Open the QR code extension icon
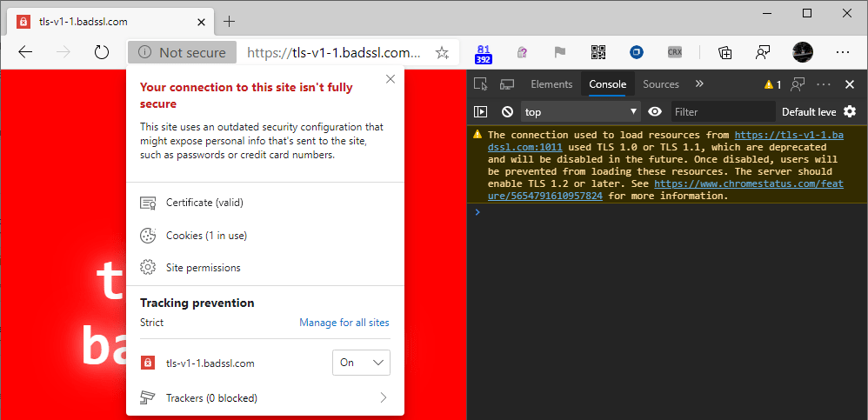The width and height of the screenshot is (868, 420). [x=598, y=52]
